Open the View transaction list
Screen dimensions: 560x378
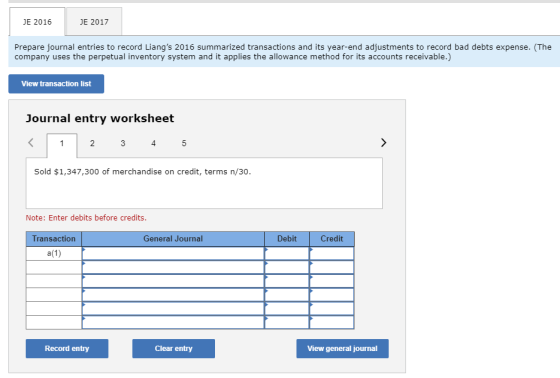tap(56, 84)
